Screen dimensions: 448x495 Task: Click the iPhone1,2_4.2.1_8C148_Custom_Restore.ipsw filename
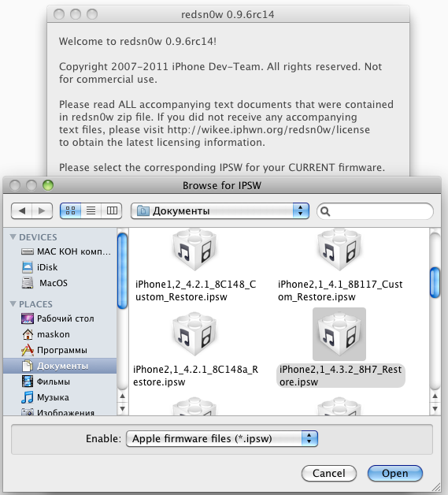[x=196, y=291]
